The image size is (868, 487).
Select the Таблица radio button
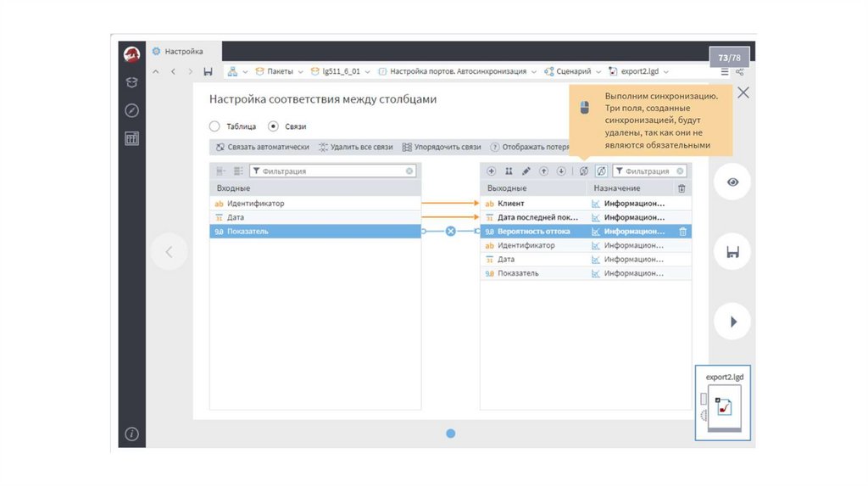tap(214, 126)
